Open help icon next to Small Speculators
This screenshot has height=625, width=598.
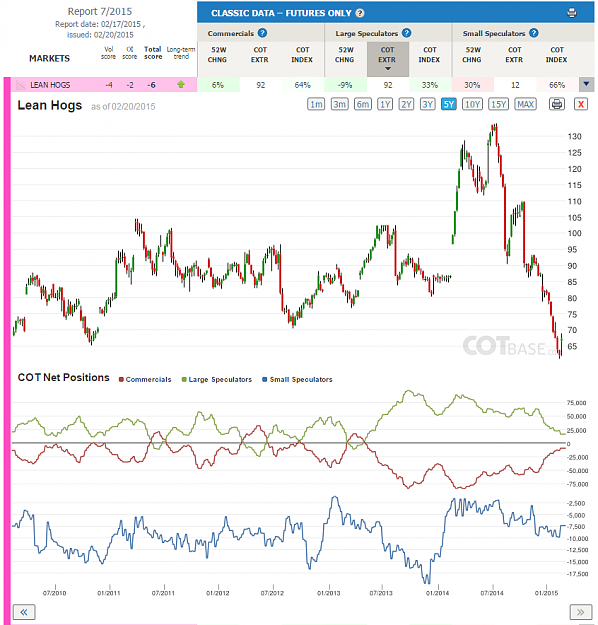click(534, 33)
